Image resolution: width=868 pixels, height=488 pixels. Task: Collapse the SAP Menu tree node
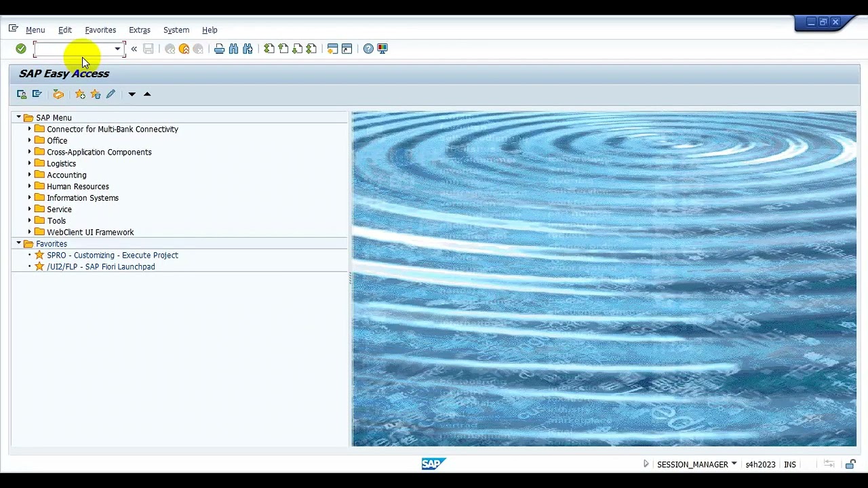19,118
